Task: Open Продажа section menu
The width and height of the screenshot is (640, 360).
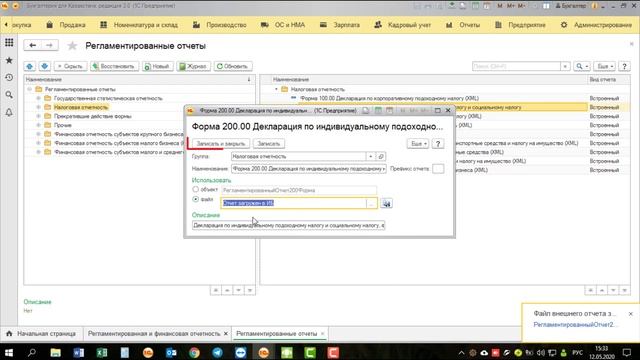Action: (x=66, y=25)
